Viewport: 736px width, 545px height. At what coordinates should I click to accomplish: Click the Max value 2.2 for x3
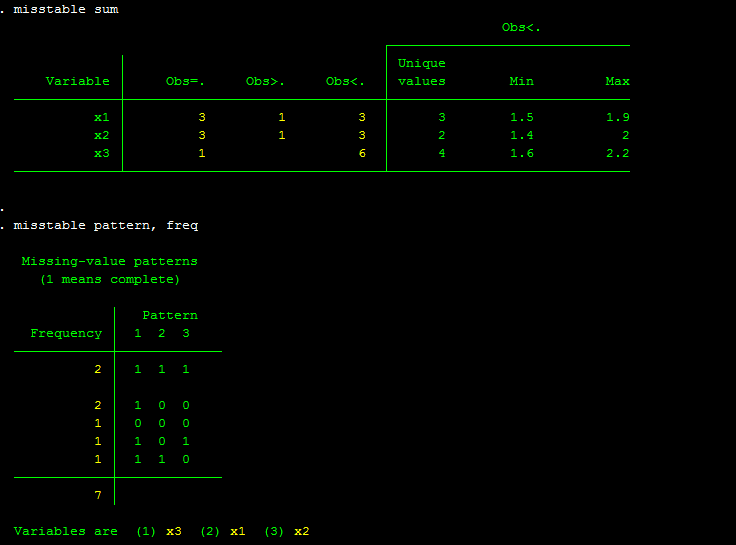click(617, 153)
